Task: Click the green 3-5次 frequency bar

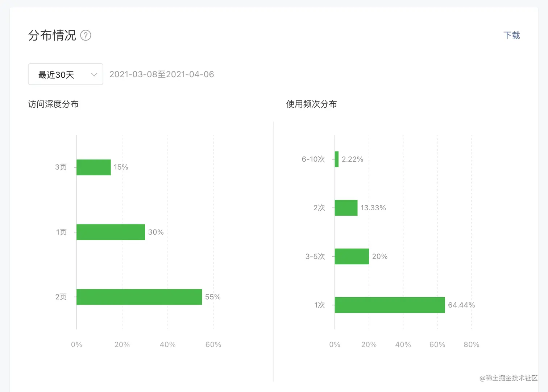Action: (x=352, y=256)
